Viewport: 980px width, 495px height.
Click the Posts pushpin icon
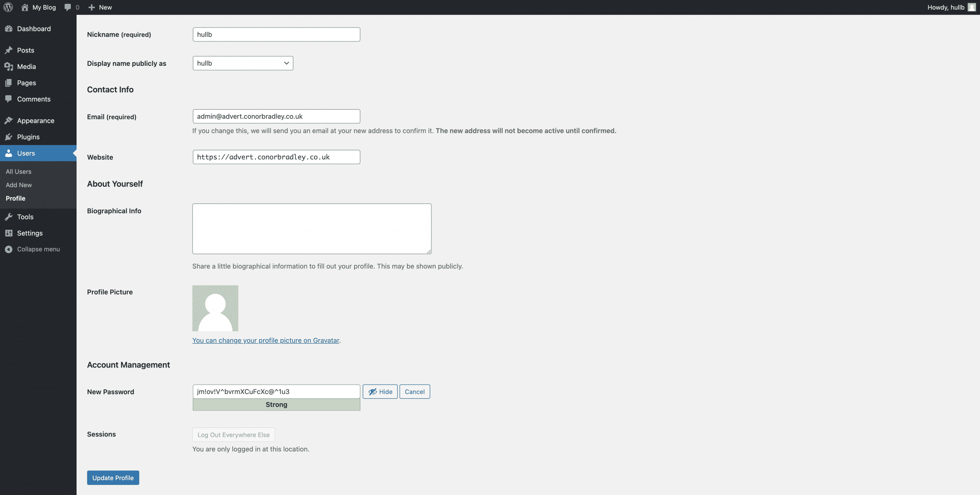coord(8,50)
